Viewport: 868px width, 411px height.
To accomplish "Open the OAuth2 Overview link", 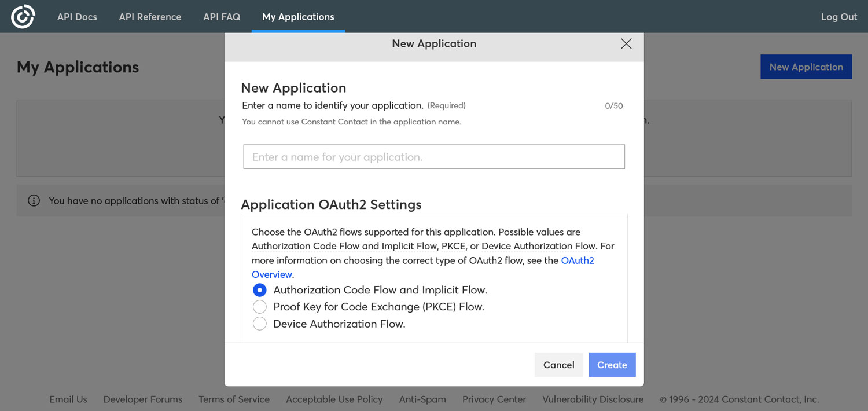I will [423, 267].
